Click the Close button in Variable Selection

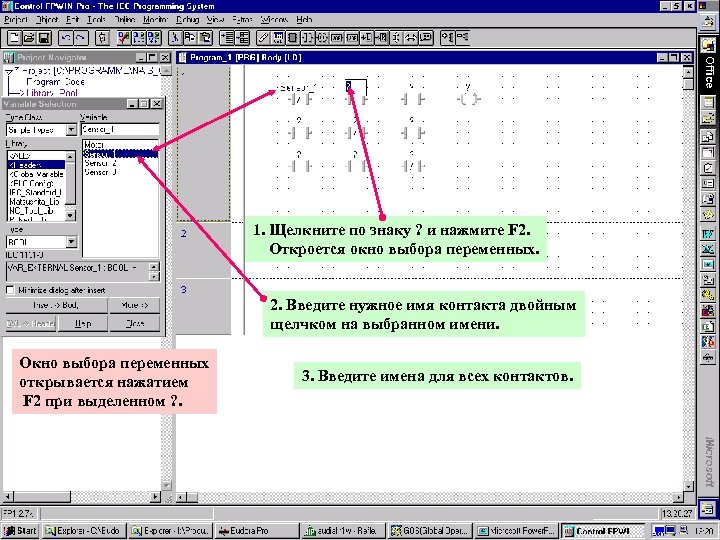tap(135, 324)
